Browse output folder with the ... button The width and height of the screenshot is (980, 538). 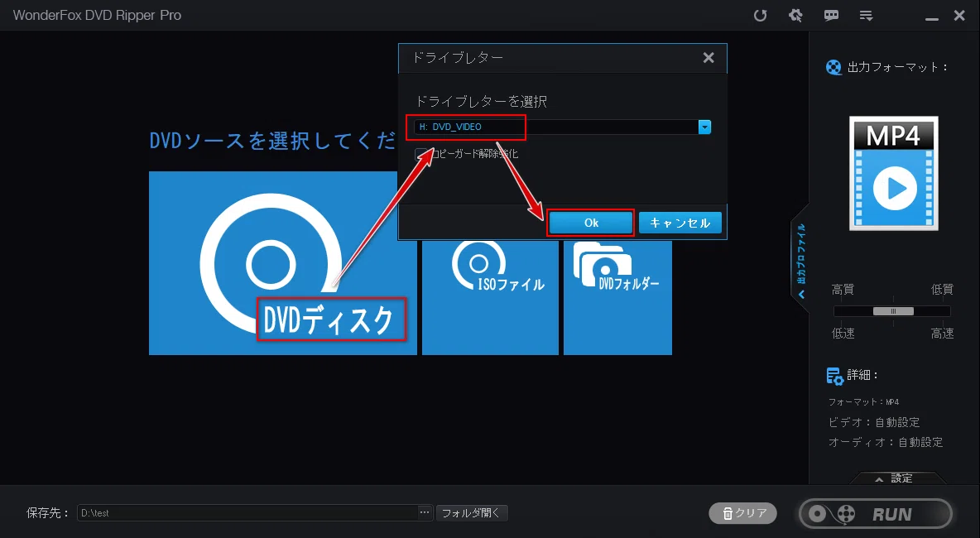coord(425,513)
